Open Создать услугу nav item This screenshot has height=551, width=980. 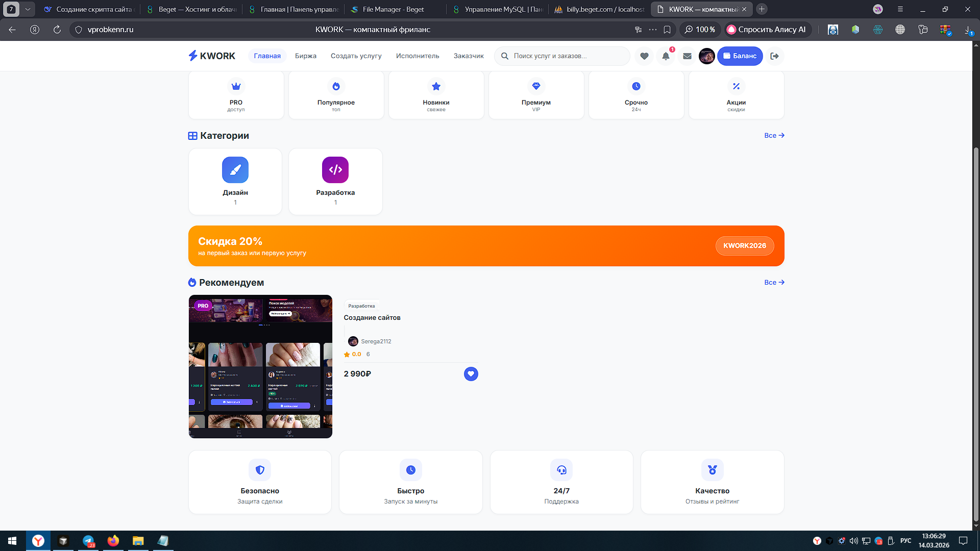pyautogui.click(x=356, y=56)
